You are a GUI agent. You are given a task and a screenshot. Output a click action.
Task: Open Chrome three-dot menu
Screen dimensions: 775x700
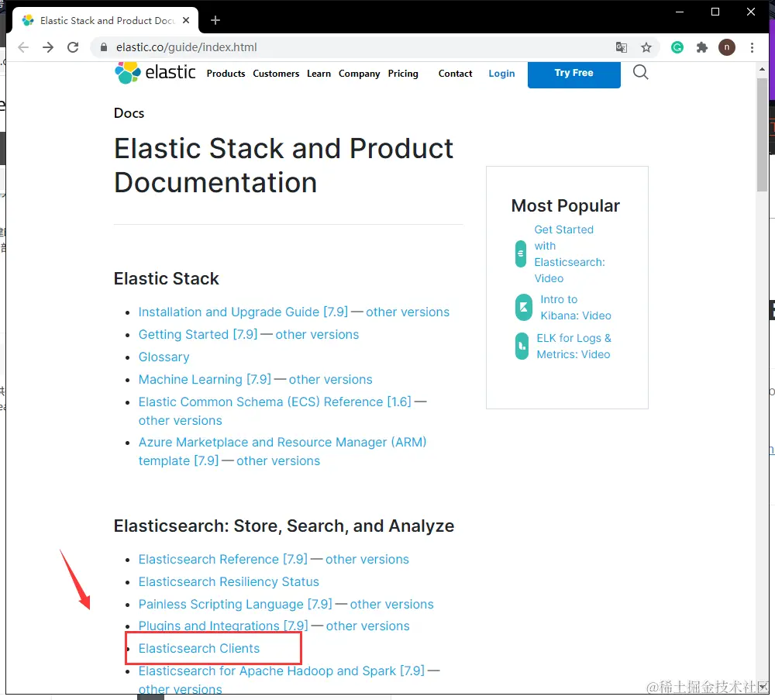[x=753, y=47]
